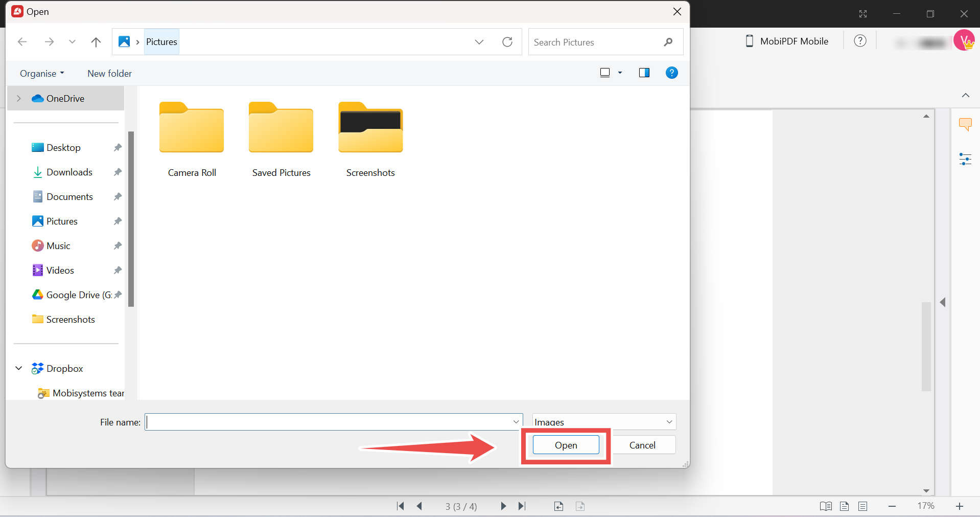Open Videos in quick access
The width and height of the screenshot is (980, 517).
pyautogui.click(x=60, y=270)
